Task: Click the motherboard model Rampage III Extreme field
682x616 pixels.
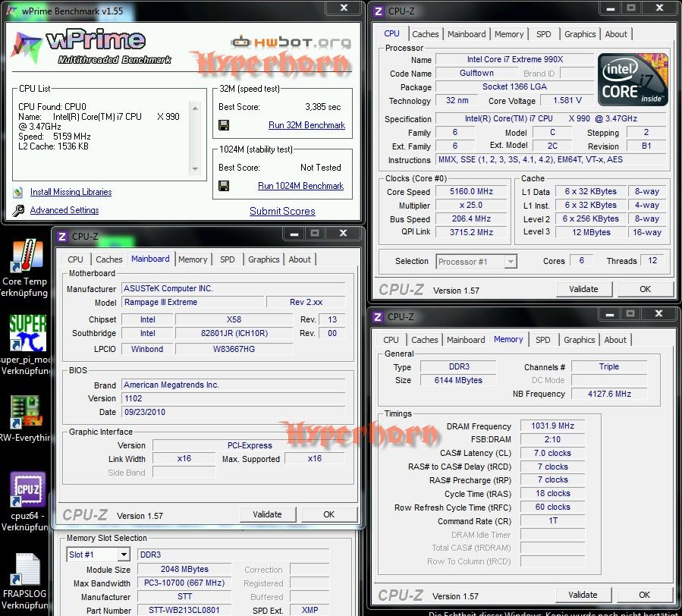Action: 193,302
